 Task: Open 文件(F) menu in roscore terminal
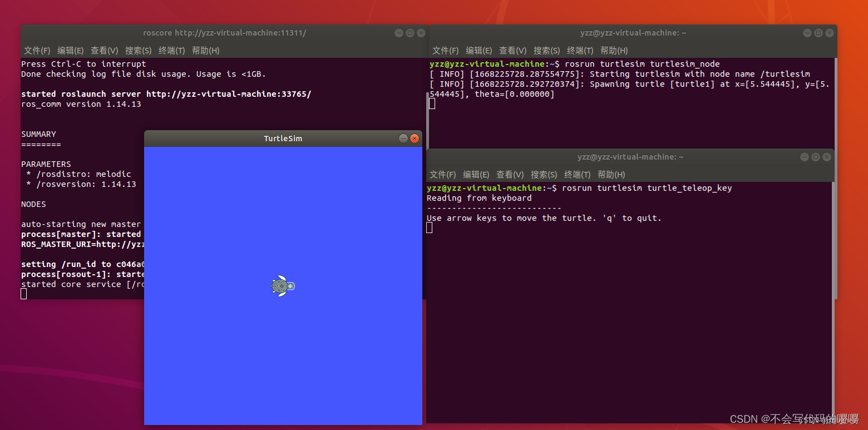37,51
